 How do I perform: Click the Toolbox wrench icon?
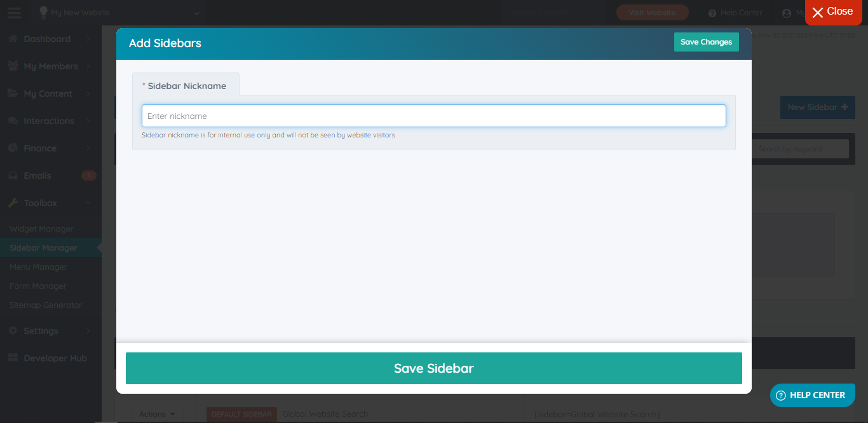coord(13,203)
